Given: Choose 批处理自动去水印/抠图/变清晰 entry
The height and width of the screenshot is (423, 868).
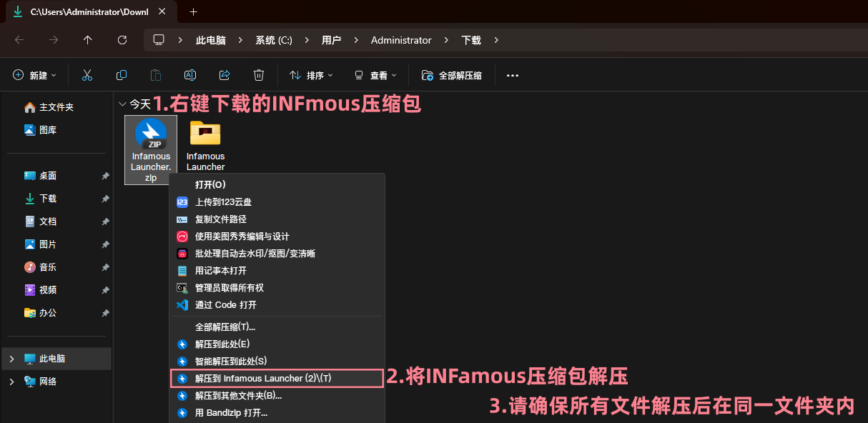Looking at the screenshot, I should pos(277,254).
